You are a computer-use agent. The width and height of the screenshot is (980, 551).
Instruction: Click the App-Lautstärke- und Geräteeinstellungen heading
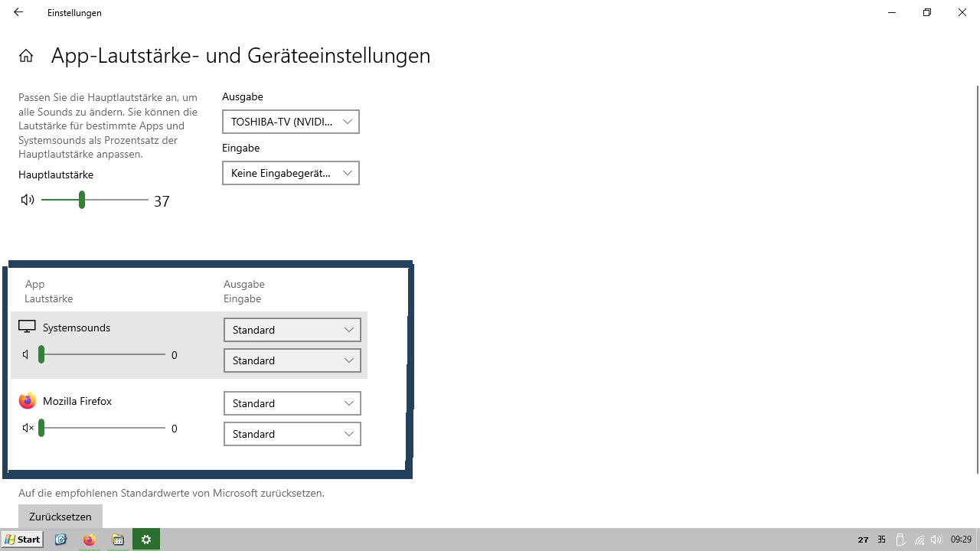pos(240,56)
